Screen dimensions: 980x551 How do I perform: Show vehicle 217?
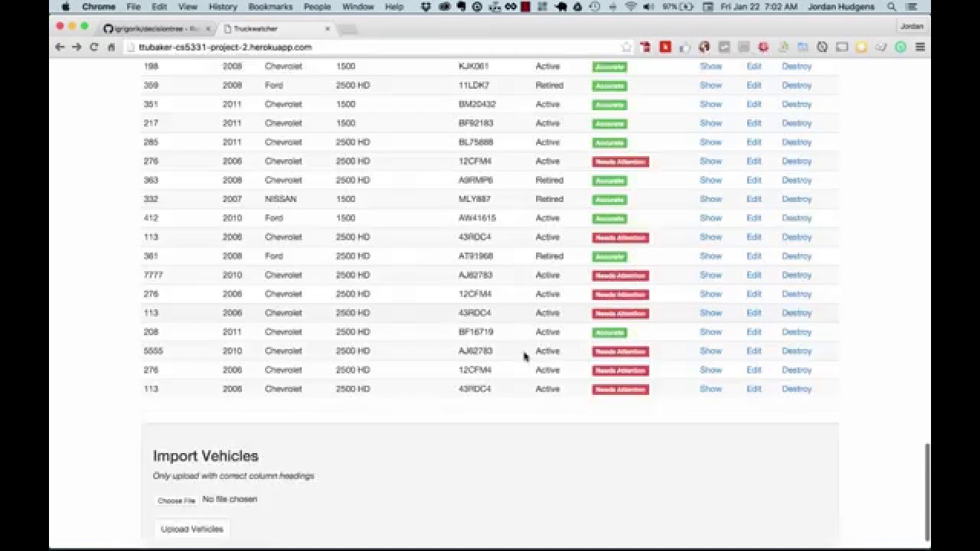710,123
